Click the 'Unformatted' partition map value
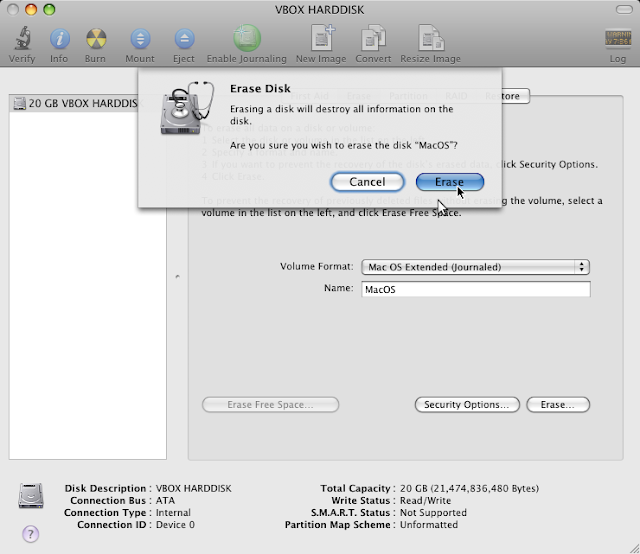The image size is (640, 554). click(x=429, y=525)
